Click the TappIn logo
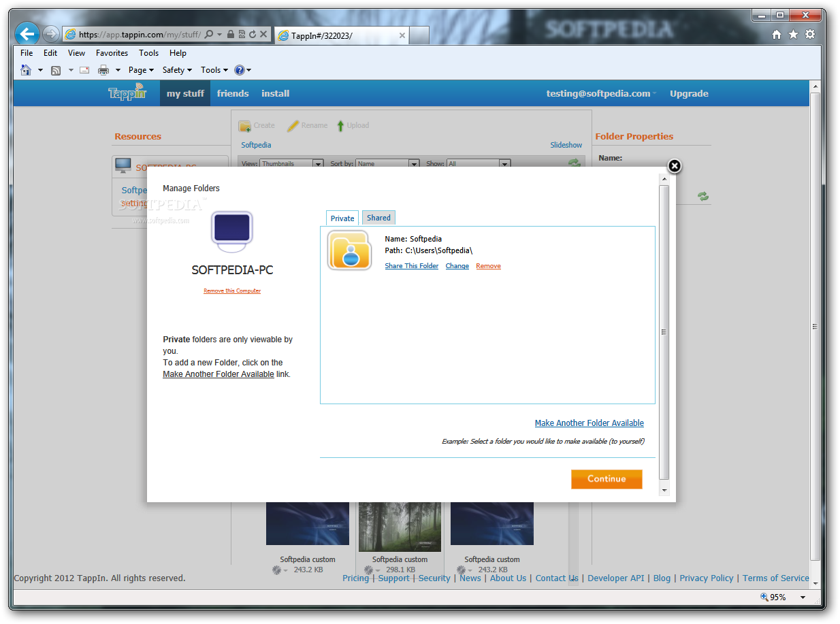This screenshot has width=840, height=624. (127, 92)
